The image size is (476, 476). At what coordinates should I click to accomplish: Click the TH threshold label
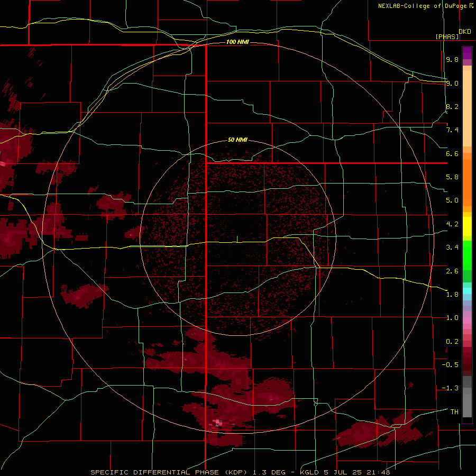click(x=454, y=412)
